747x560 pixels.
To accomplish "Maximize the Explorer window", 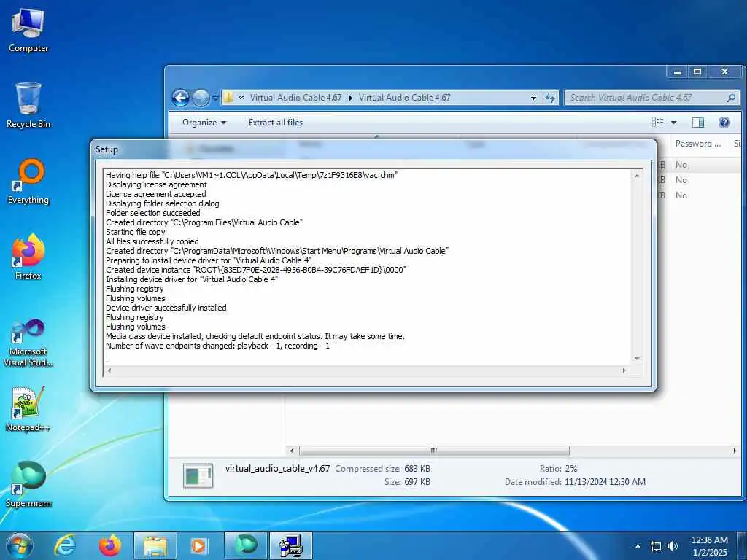I will click(697, 72).
